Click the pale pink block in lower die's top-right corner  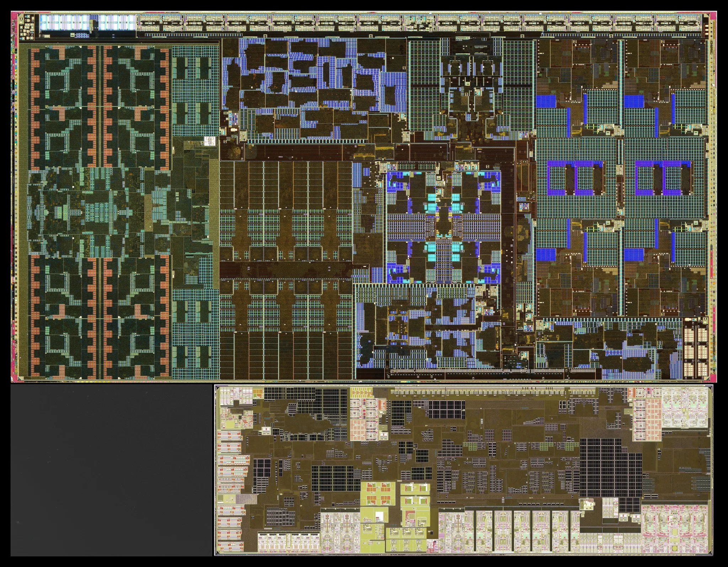point(684,408)
